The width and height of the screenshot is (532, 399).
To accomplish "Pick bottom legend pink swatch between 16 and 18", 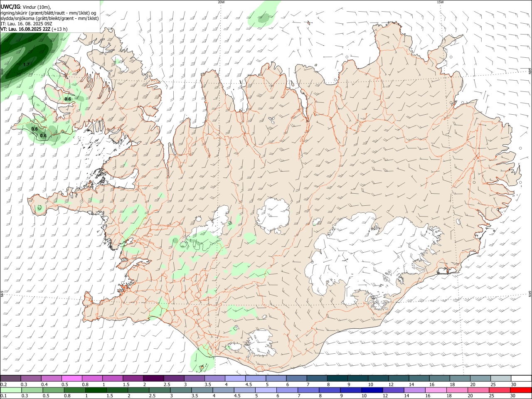I will click(x=435, y=390).
